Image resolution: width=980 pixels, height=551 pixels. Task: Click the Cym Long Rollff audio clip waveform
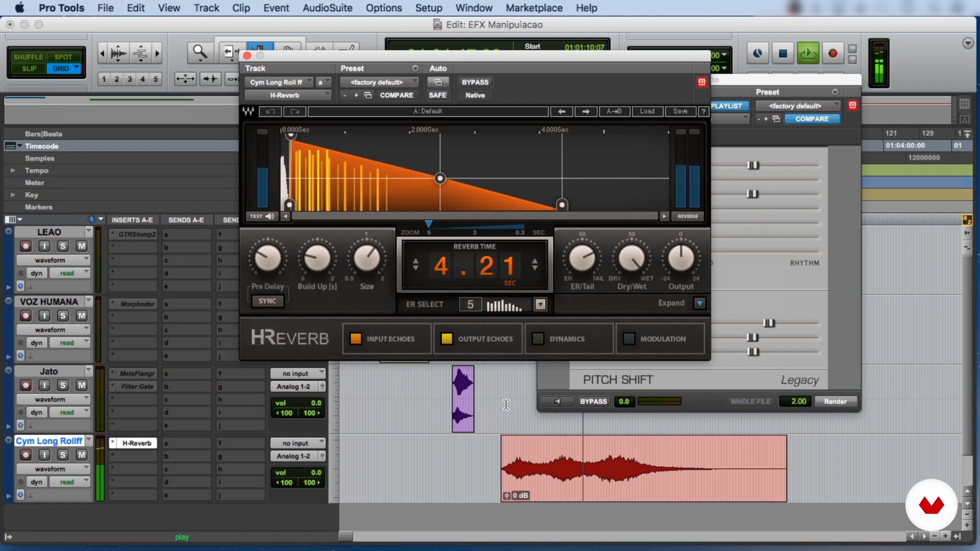click(643, 468)
